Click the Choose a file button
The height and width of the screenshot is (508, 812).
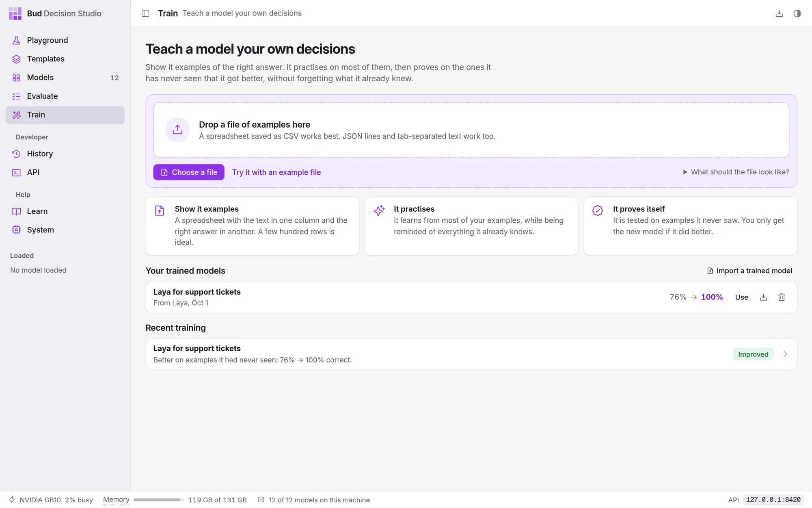click(x=189, y=172)
